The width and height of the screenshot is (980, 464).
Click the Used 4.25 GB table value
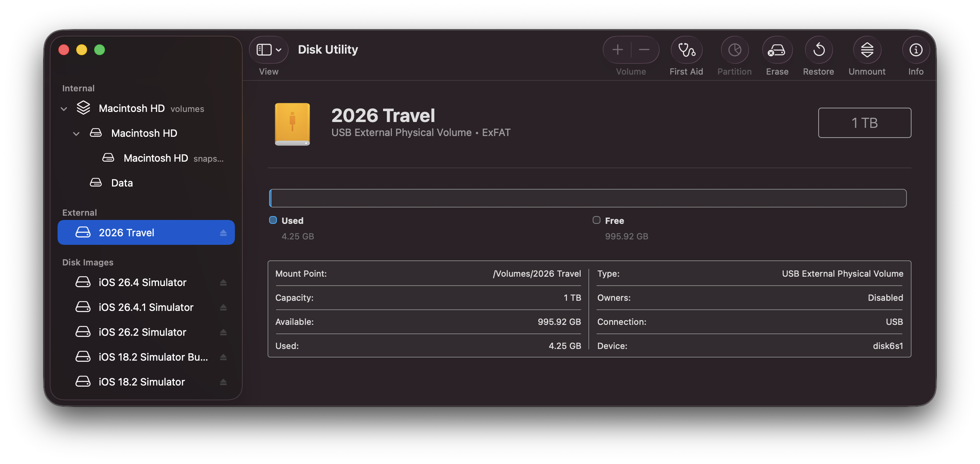click(565, 346)
